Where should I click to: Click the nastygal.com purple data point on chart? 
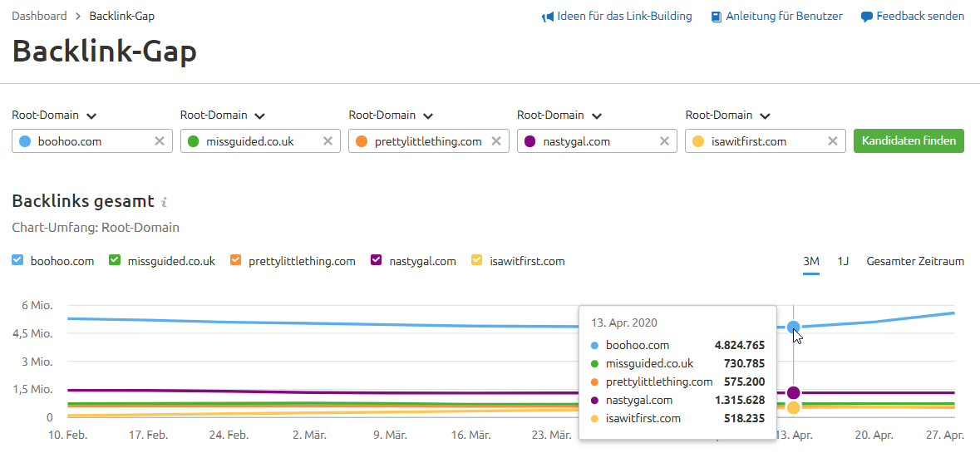click(x=794, y=393)
